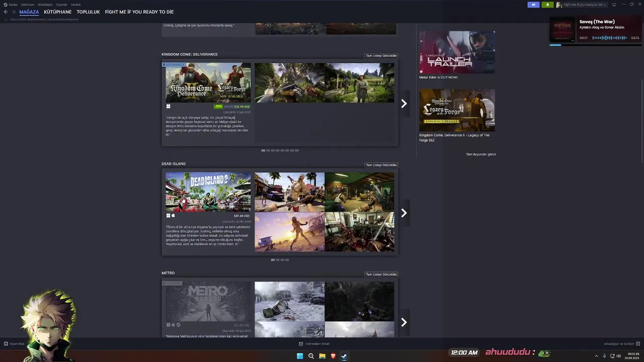Open 'İndirmeleri Yönet' downloads manager
This screenshot has width=644, height=362.
314,344
